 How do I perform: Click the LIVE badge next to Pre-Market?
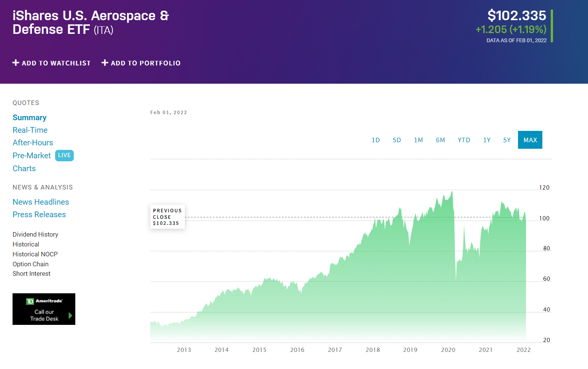[x=64, y=155]
